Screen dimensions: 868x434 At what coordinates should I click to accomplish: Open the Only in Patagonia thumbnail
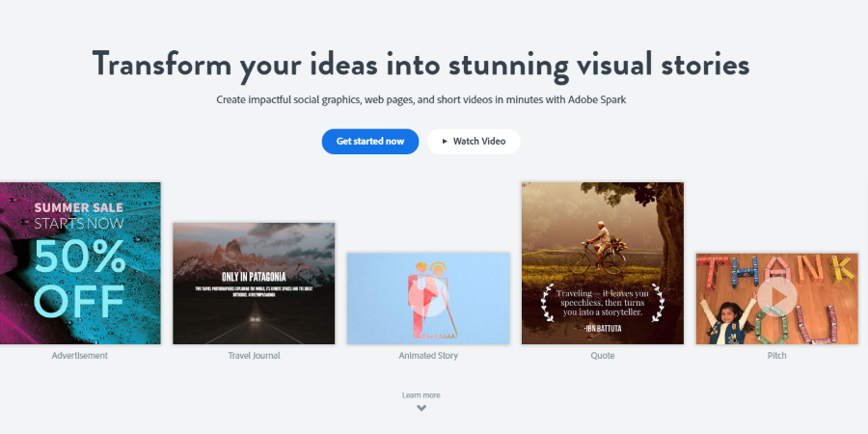tap(254, 283)
